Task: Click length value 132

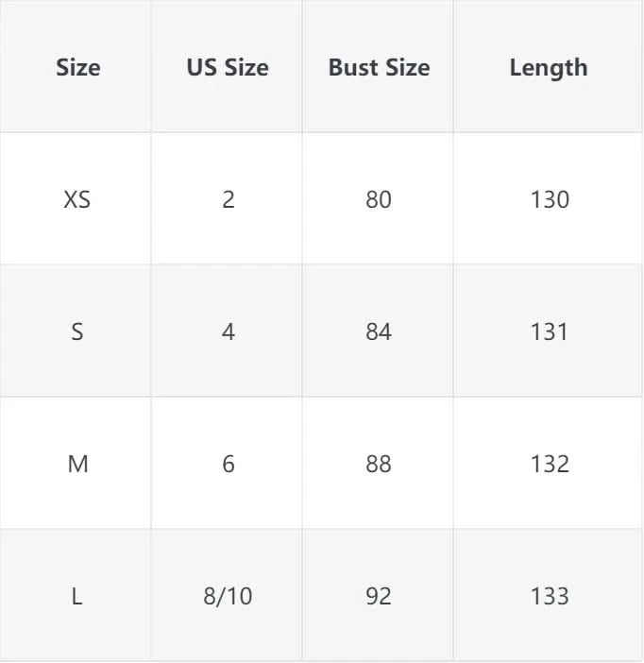Action: coord(550,464)
